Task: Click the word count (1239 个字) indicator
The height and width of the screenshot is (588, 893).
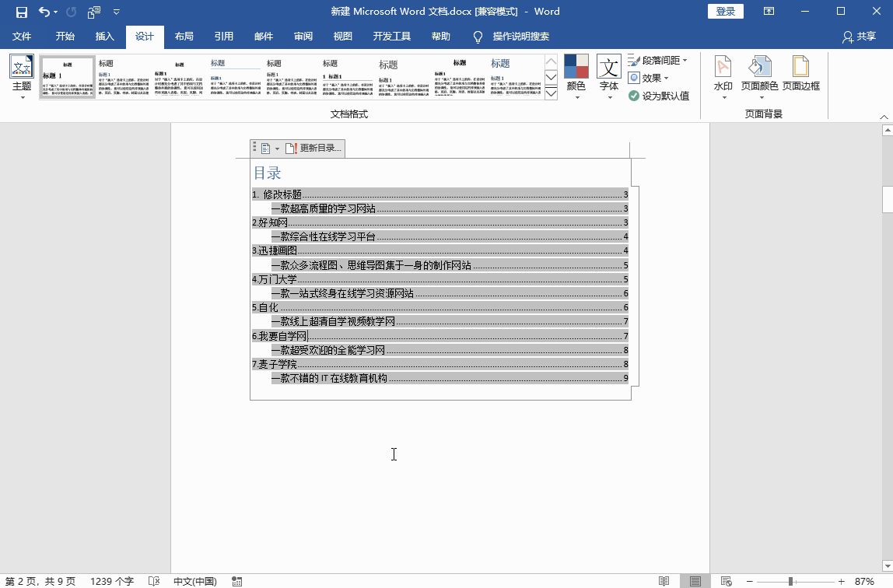Action: point(112,580)
